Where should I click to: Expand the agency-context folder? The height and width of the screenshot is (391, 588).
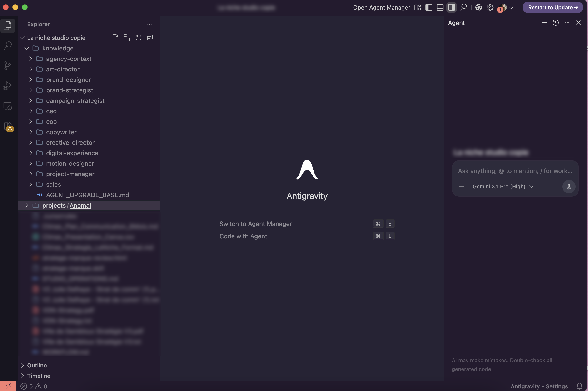(30, 59)
